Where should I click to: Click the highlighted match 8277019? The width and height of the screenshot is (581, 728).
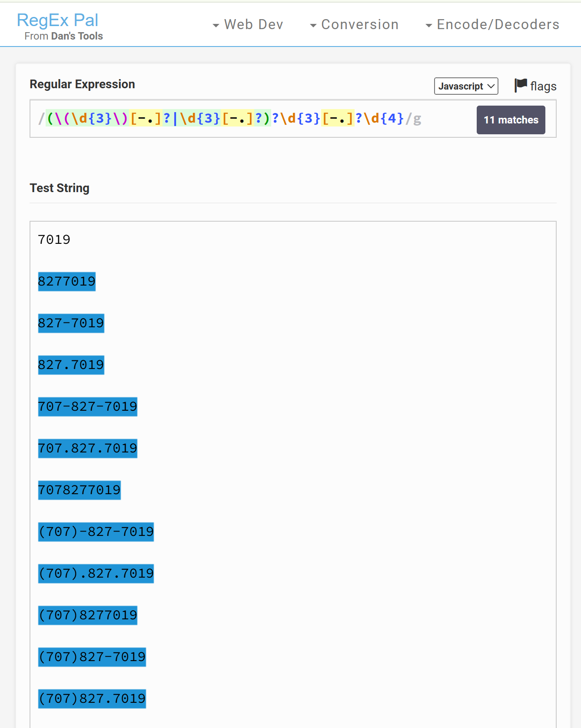point(66,281)
